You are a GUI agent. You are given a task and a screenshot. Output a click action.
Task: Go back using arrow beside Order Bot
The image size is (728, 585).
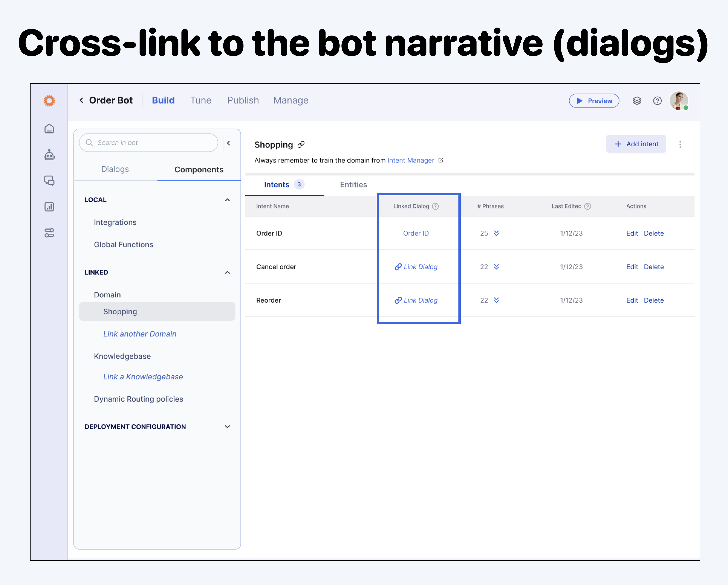[81, 100]
